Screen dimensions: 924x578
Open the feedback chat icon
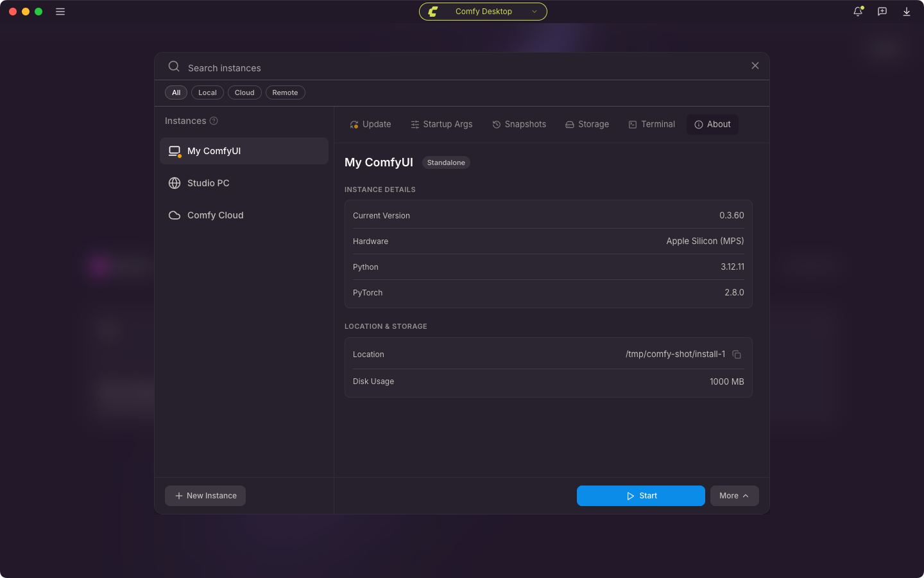click(x=882, y=12)
